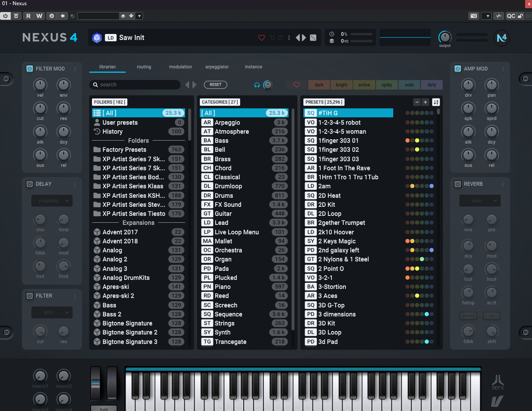Load the next preset with right arrow

tap(304, 38)
